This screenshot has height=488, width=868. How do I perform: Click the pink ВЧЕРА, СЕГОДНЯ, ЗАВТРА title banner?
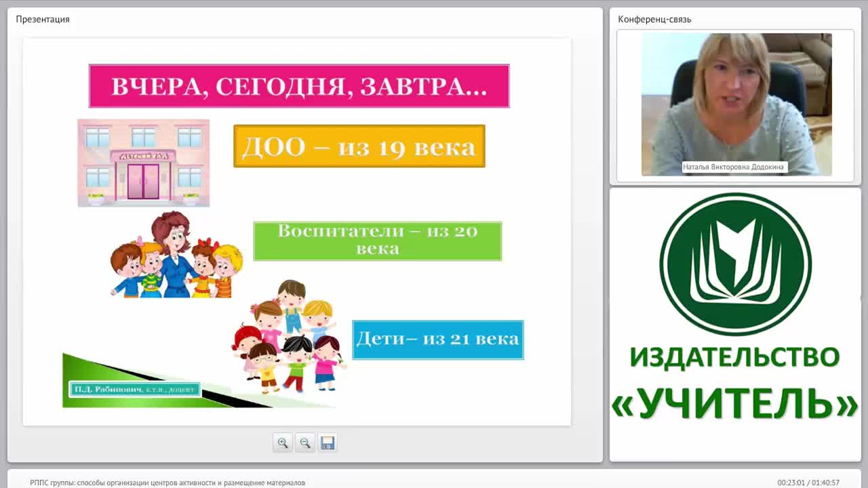[x=299, y=86]
